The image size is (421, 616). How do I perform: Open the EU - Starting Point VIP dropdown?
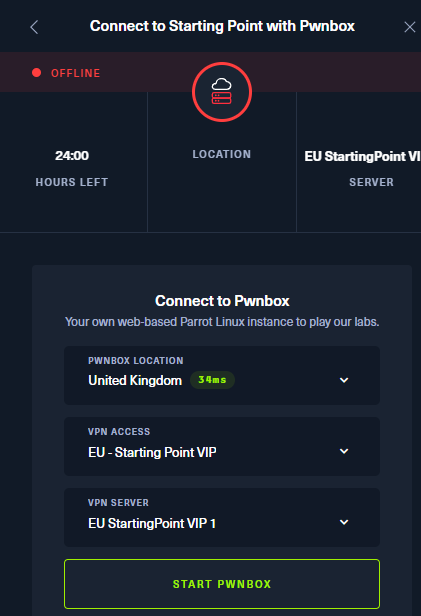[x=222, y=446]
